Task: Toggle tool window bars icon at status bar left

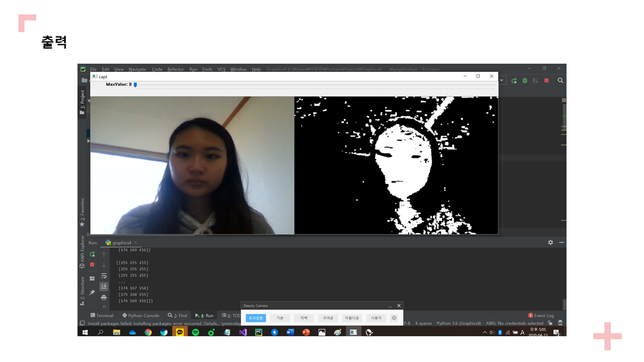Action: [82, 323]
